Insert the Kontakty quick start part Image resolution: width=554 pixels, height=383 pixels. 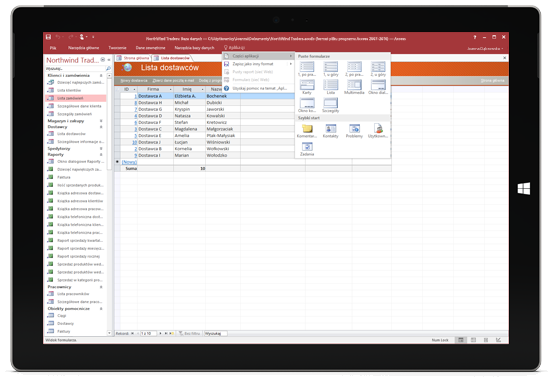tap(331, 130)
